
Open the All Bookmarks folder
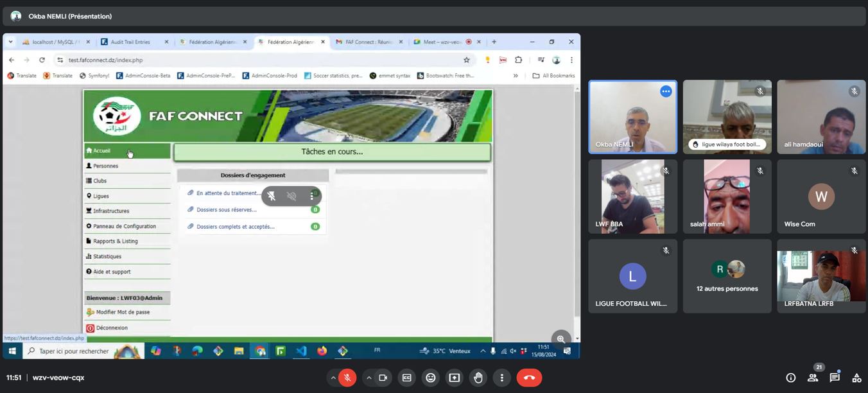553,76
